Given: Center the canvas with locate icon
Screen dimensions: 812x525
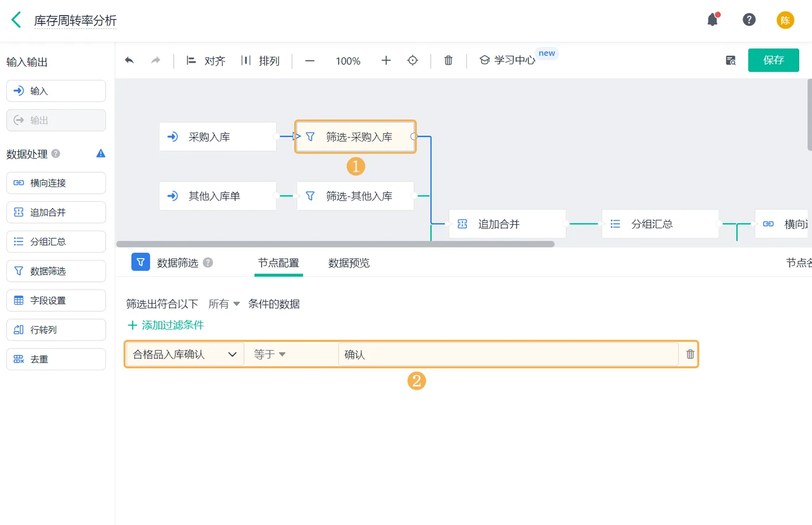Looking at the screenshot, I should click(x=412, y=60).
